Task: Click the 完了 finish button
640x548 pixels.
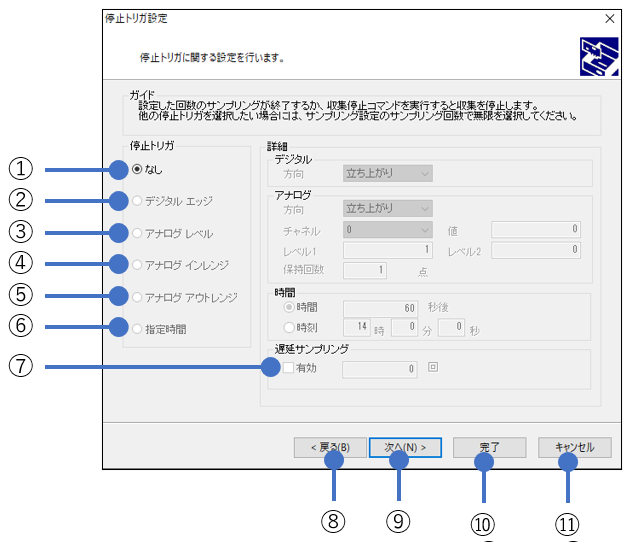Action: tap(490, 448)
